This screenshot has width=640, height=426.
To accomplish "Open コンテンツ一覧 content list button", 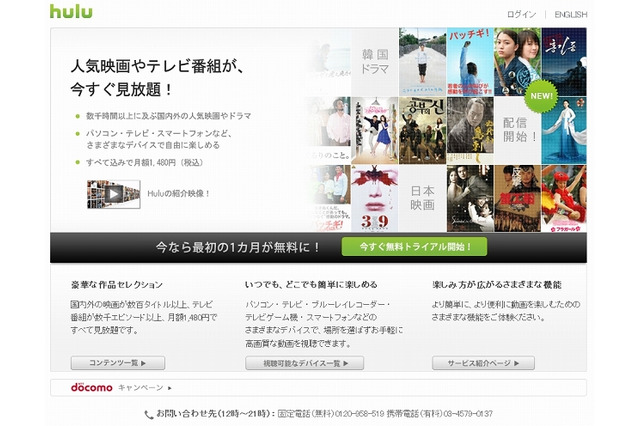I will [118, 363].
